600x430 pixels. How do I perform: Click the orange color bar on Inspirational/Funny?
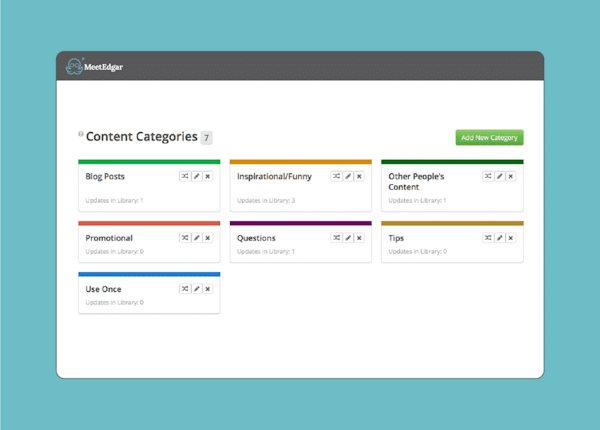coord(301,162)
